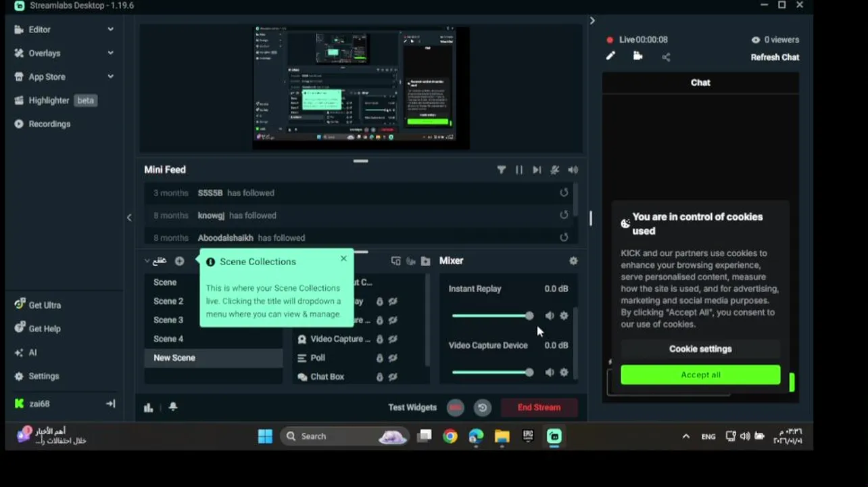The image size is (868, 487).
Task: Click the Mini Feed scrollbar
Action: (x=576, y=199)
